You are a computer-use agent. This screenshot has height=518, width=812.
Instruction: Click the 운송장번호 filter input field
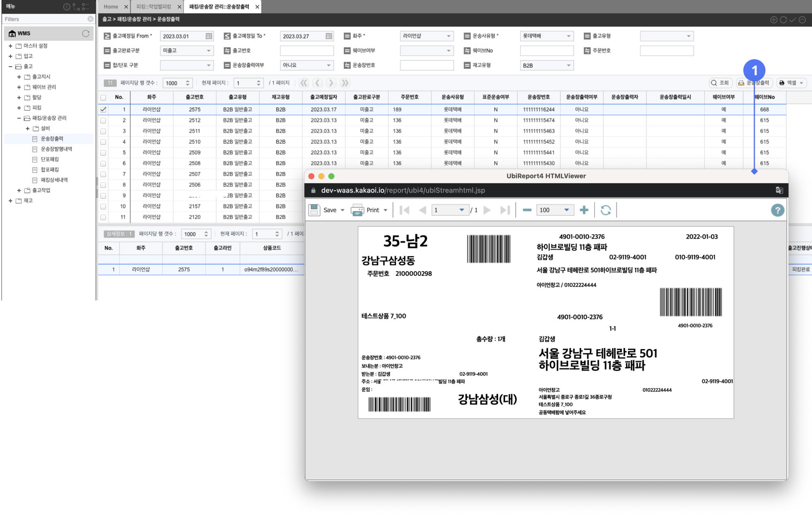(426, 65)
